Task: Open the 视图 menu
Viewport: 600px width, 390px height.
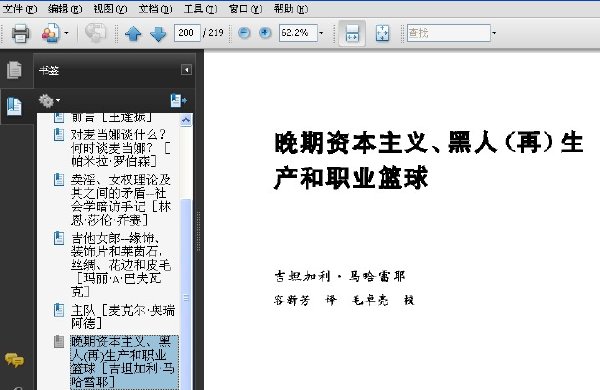Action: tap(110, 8)
